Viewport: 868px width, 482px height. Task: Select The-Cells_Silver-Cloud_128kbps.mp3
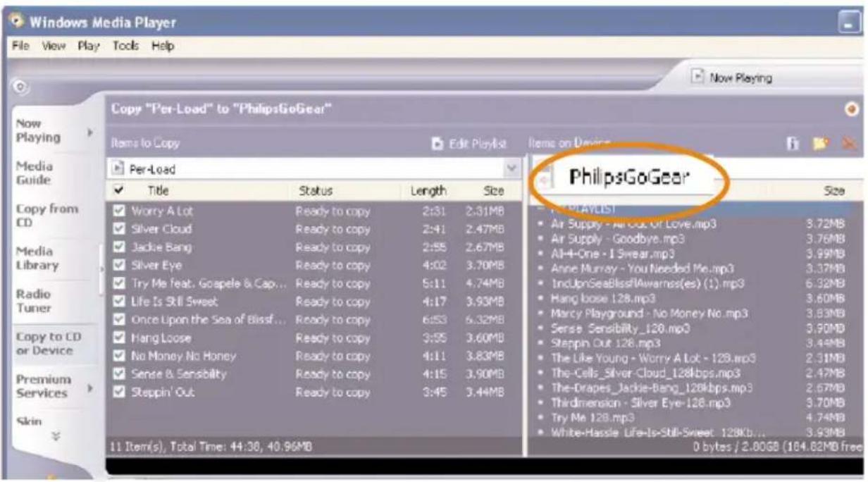[x=645, y=373]
